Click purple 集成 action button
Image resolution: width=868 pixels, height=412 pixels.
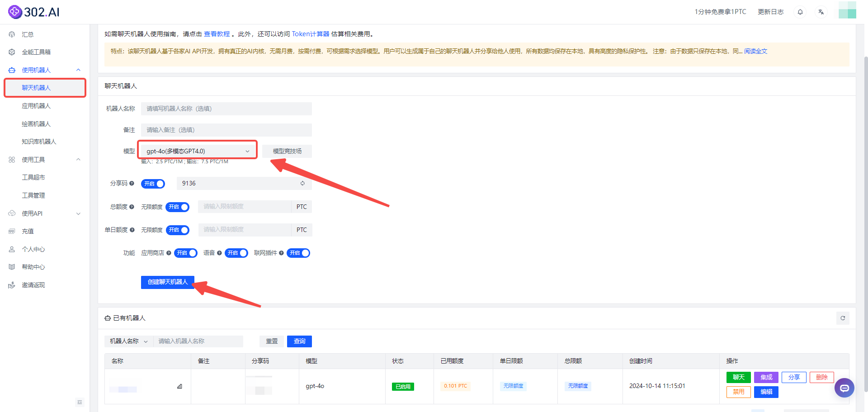[x=766, y=377]
